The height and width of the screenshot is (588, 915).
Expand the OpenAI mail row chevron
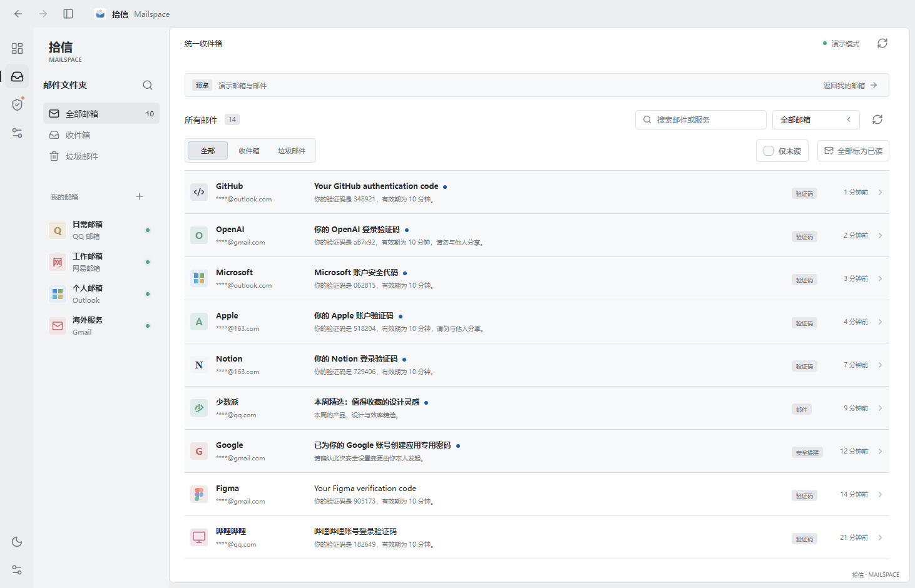point(880,235)
